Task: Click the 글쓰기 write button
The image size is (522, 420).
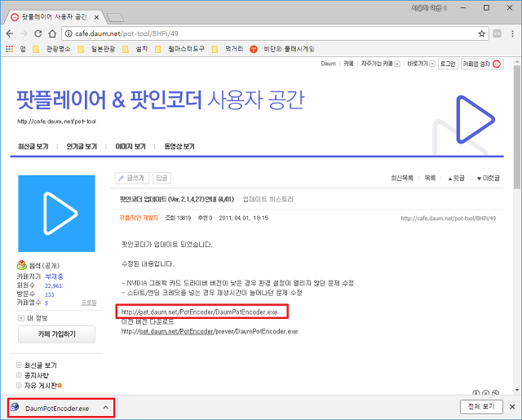Action: click(x=132, y=178)
